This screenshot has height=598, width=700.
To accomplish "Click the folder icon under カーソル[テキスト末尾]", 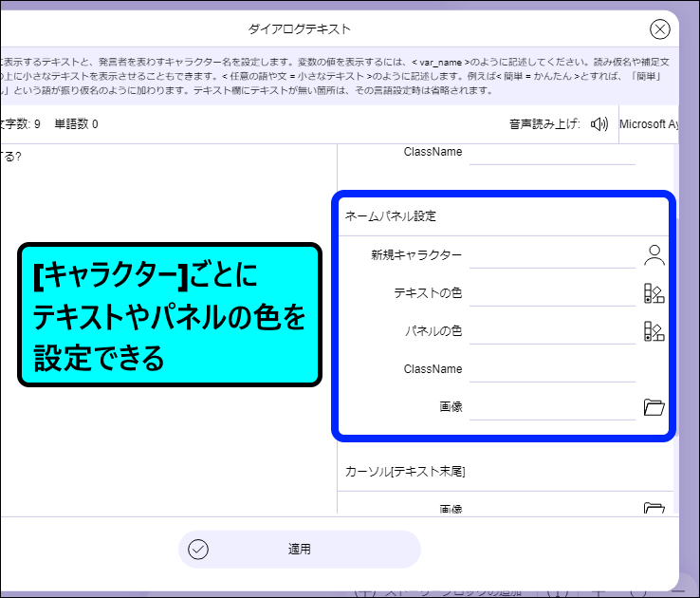I will coord(654,509).
